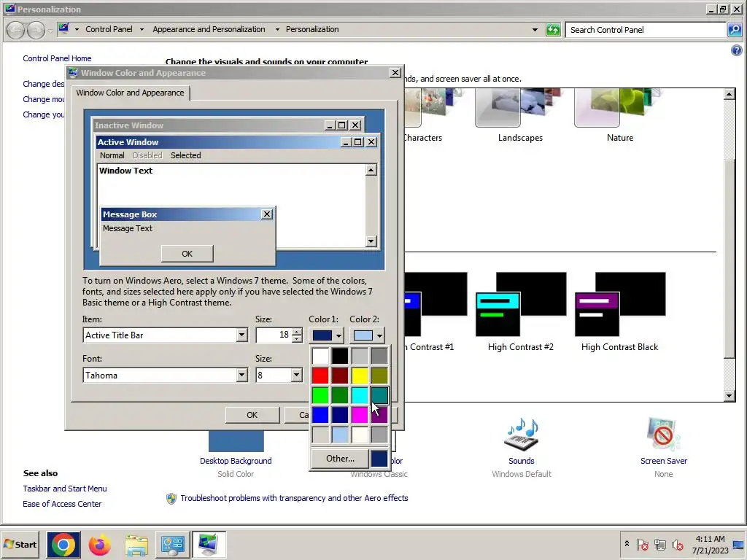Expand the address bar history dropdown arrow

click(x=535, y=29)
